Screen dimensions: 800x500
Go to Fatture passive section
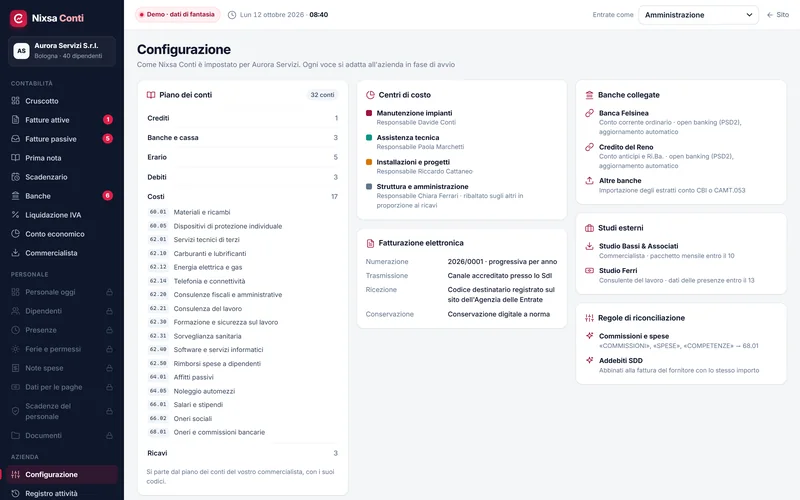click(x=62, y=138)
